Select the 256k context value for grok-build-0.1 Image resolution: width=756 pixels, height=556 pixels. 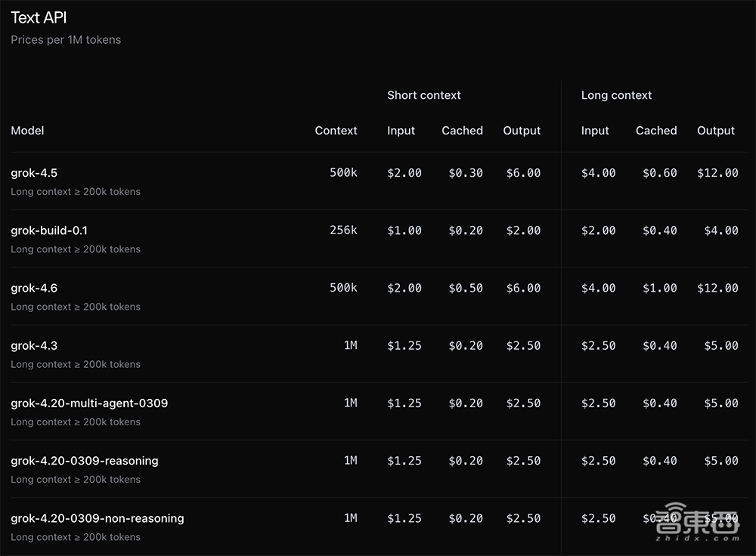343,230
